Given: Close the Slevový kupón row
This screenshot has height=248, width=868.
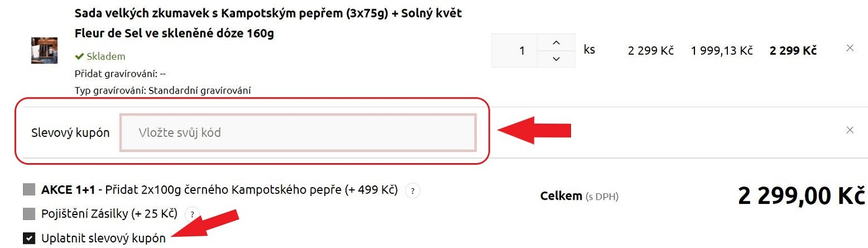Looking at the screenshot, I should coord(850,130).
